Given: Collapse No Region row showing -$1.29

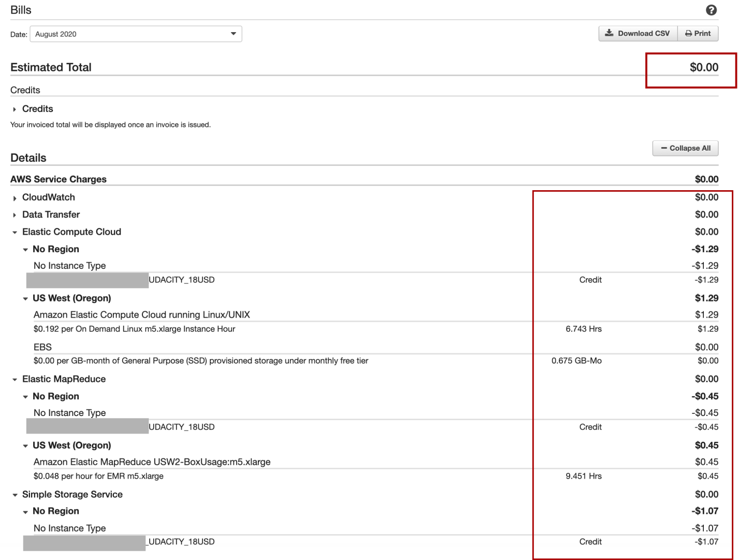Looking at the screenshot, I should [25, 250].
